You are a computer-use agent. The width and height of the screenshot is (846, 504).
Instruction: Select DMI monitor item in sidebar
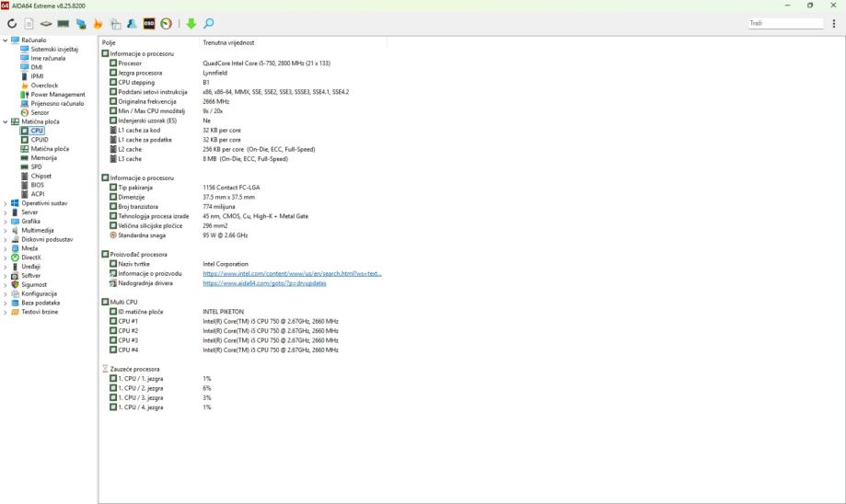tap(31, 67)
